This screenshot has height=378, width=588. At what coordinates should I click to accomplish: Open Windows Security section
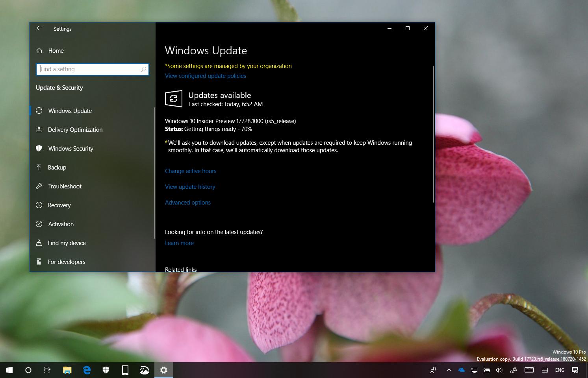point(70,148)
